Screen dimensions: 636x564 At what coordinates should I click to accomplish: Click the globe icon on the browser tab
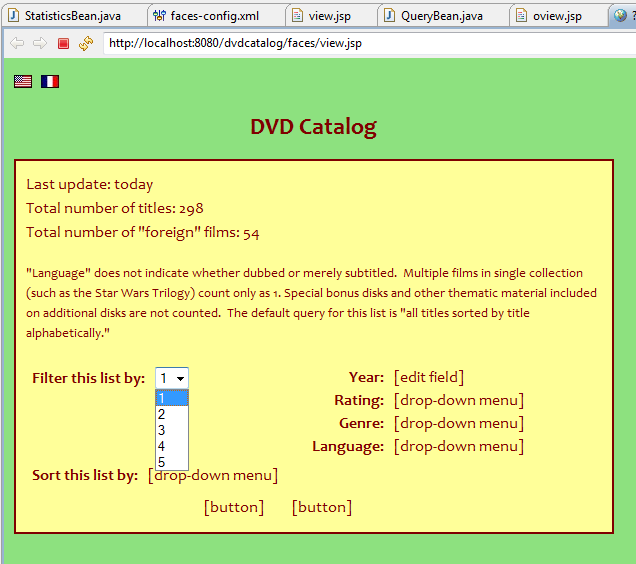tap(620, 15)
